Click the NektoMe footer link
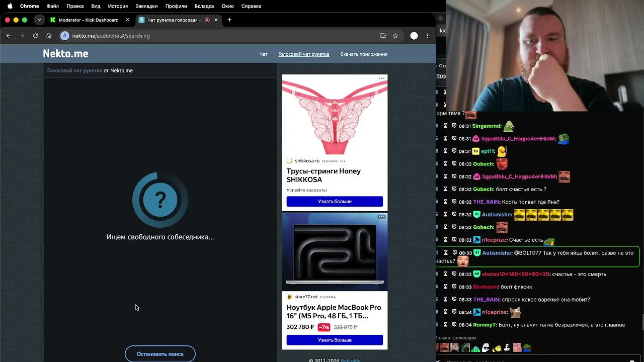This screenshot has width=644, height=362. click(x=350, y=360)
